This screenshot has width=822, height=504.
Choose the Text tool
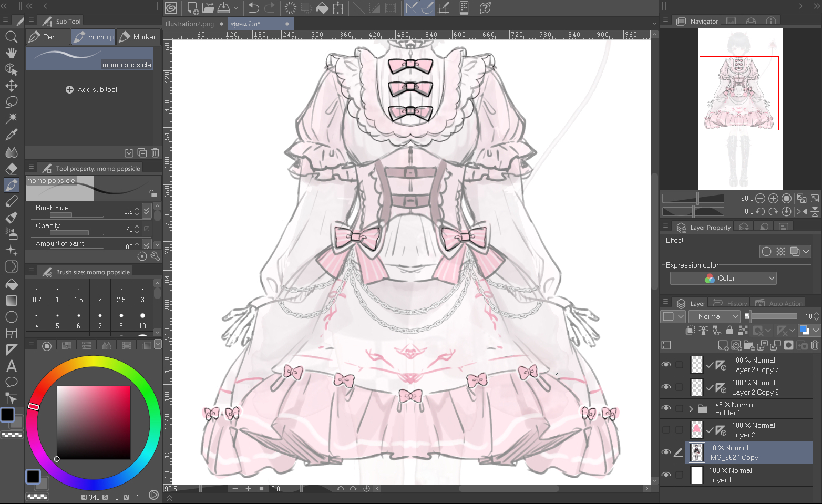(11, 366)
